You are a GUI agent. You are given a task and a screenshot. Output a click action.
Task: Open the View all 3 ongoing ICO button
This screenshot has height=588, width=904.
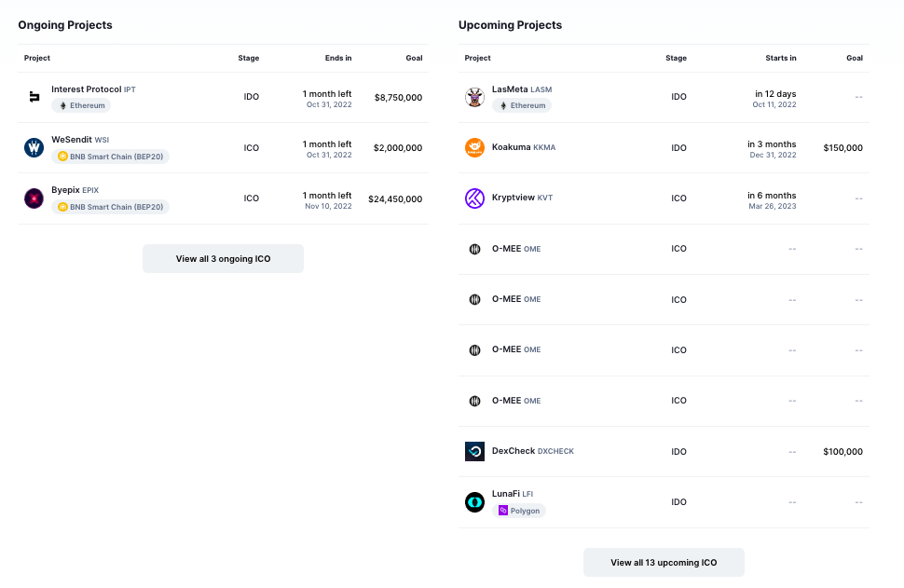click(223, 259)
